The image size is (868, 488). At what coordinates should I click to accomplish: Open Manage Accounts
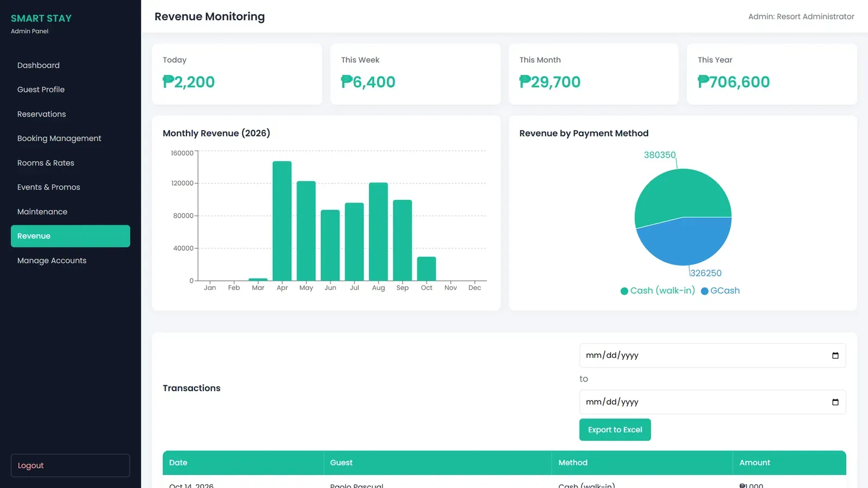coord(71,261)
